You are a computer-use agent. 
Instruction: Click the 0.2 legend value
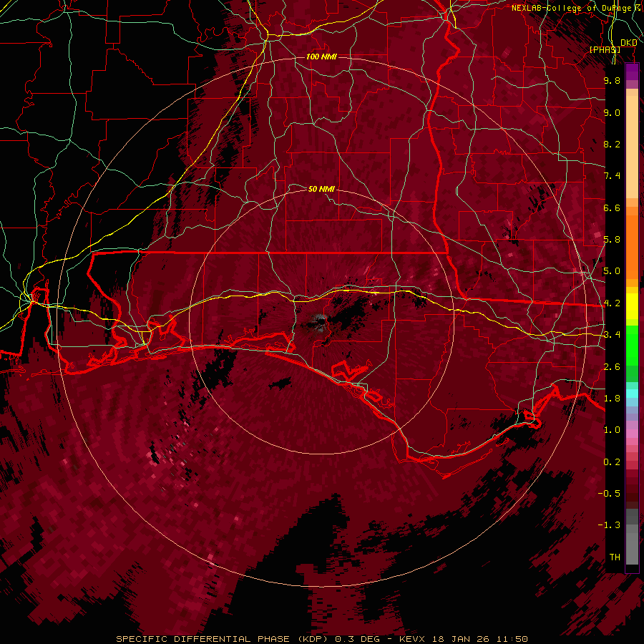click(x=612, y=462)
